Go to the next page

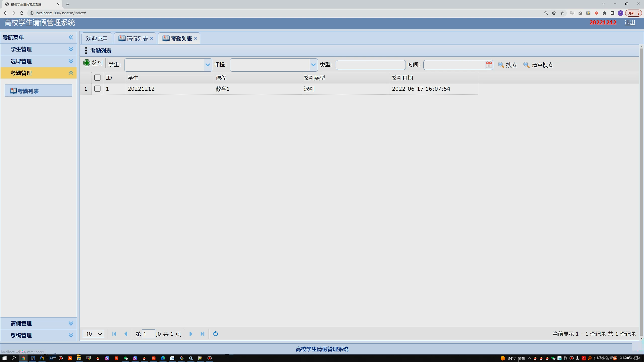(191, 334)
